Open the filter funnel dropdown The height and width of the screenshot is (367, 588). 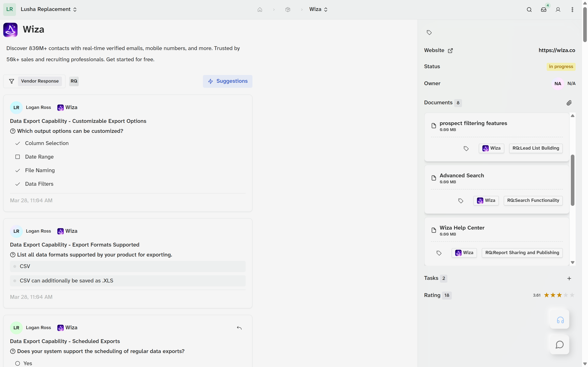click(x=11, y=81)
